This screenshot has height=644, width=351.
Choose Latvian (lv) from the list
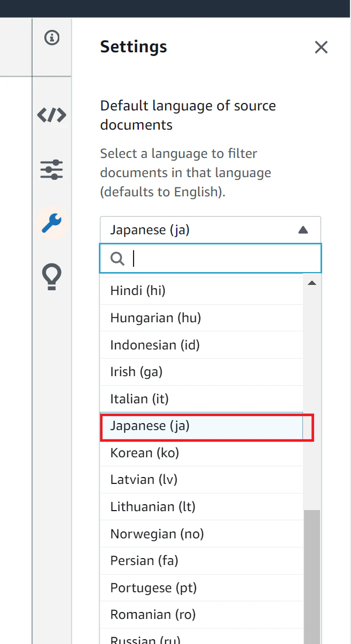(201, 480)
